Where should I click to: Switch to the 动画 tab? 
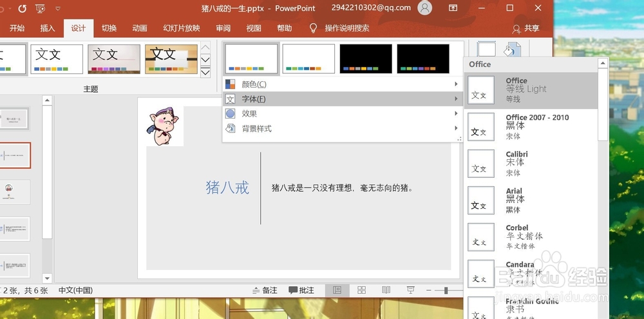tap(140, 28)
